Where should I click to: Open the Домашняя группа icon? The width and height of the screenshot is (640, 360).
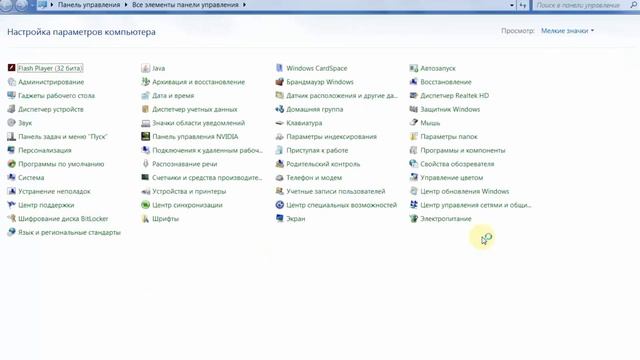pos(280,109)
